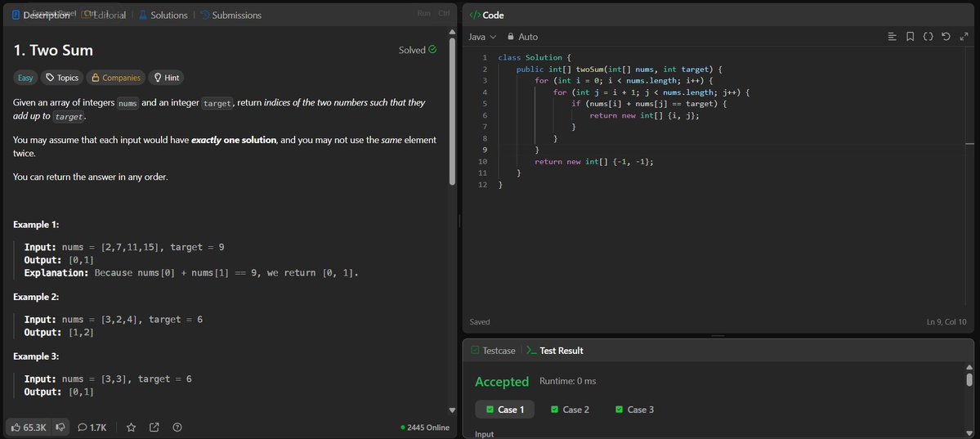Click the Solutions flask icon
The height and width of the screenshot is (439, 980).
pos(143,15)
